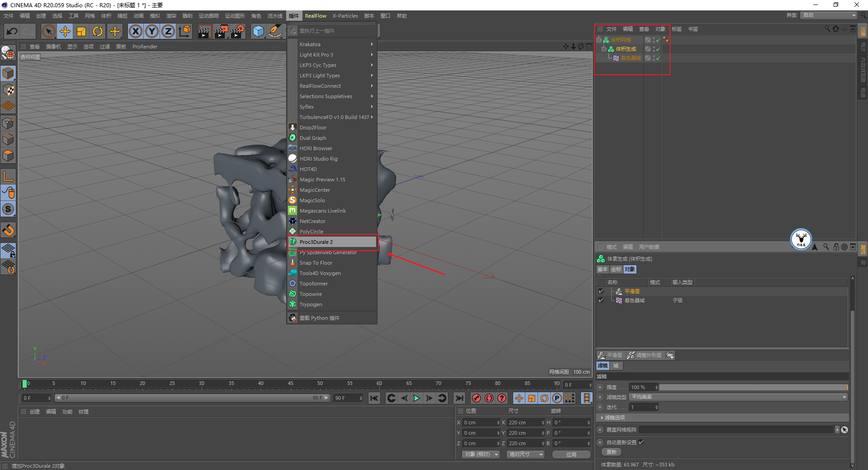Open the 绝对尺寸 size dropdown

[x=526, y=454]
